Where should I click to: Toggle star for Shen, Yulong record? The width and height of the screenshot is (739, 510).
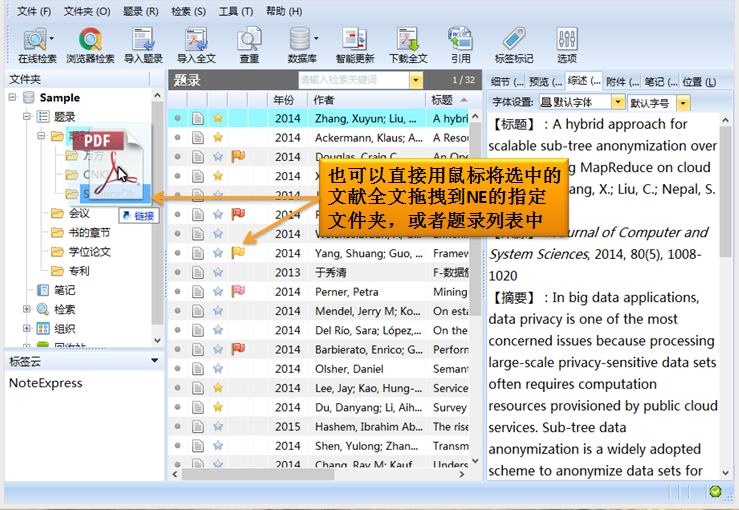point(218,445)
